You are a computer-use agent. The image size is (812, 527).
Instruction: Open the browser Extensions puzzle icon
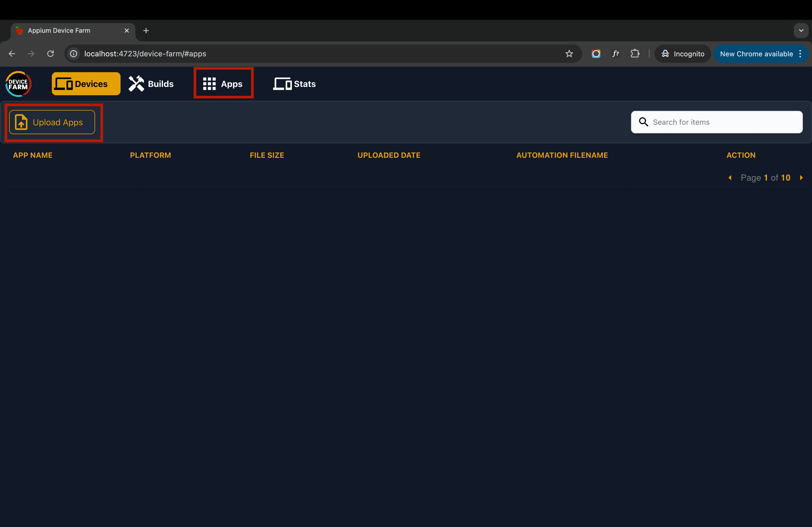tap(635, 53)
